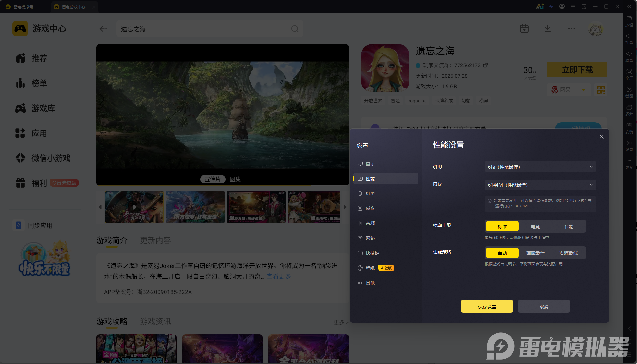This screenshot has width=637, height=364.
Task: Play the first trailer thumbnail
Action: (134, 207)
